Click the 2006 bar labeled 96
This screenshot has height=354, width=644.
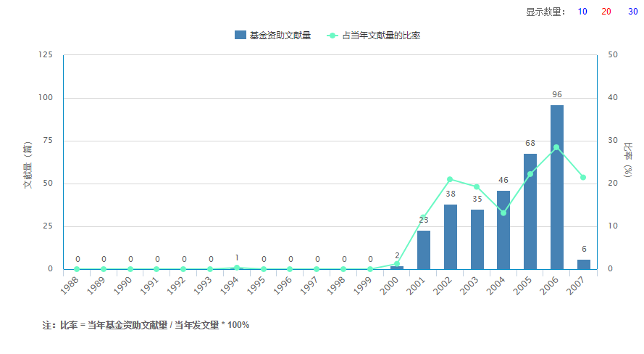(x=557, y=187)
